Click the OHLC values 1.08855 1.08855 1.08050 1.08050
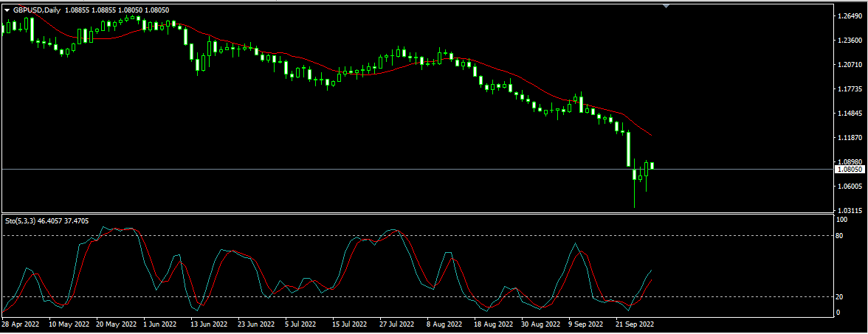868x334 pixels. [x=117, y=10]
